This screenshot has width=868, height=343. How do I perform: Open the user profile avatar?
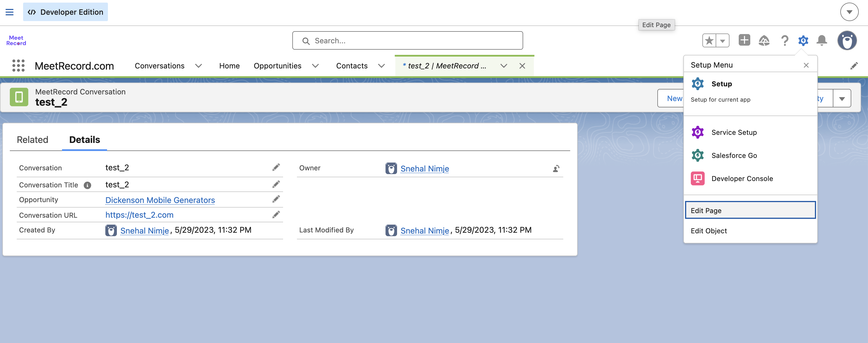point(847,40)
